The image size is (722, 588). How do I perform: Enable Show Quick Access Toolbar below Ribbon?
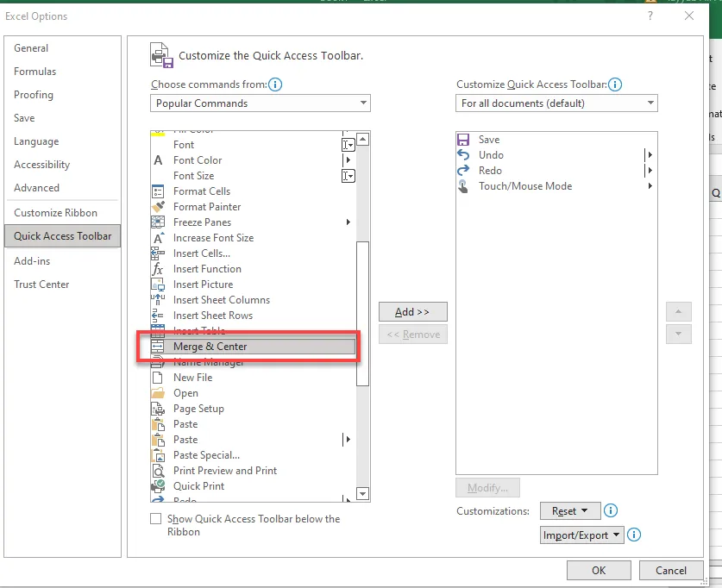point(156,519)
